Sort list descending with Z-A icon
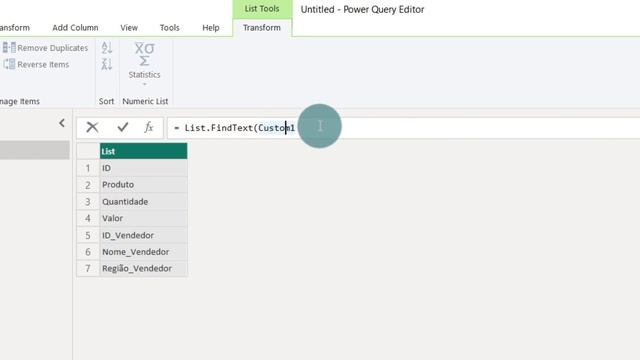This screenshot has height=360, width=640. [x=107, y=64]
